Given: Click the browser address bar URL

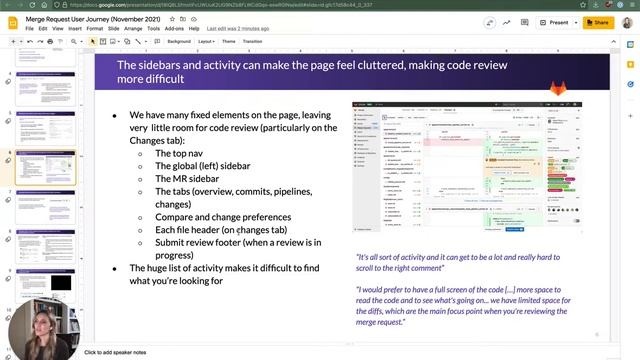Looking at the screenshot, I should tap(220, 5).
